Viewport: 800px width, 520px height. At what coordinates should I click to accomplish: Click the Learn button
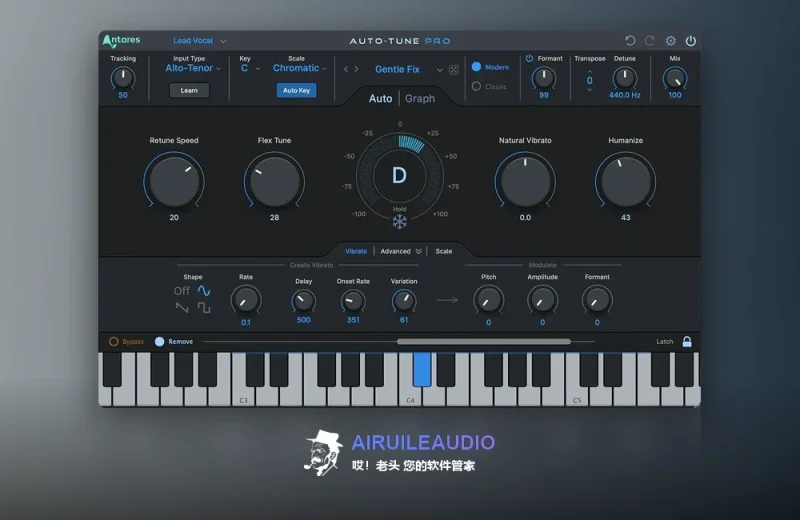pos(189,90)
